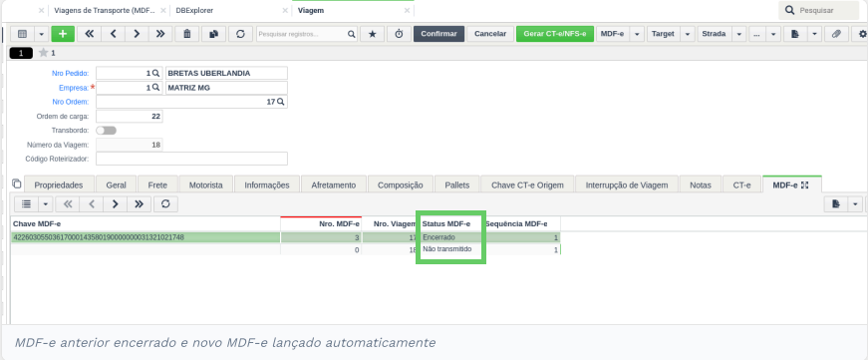This screenshot has width=868, height=360.
Task: Click the paperclip attachment icon
Action: [836, 34]
